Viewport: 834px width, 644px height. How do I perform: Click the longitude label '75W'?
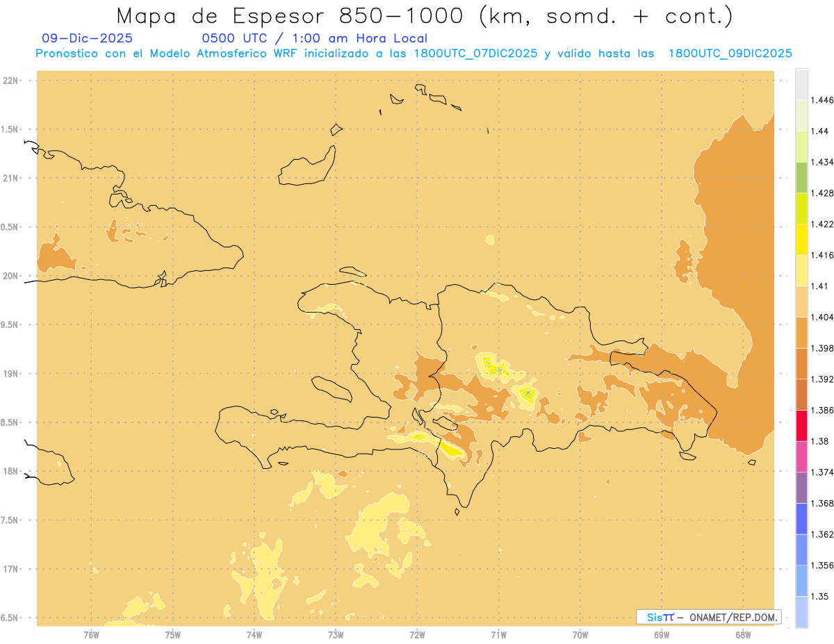pos(173,634)
